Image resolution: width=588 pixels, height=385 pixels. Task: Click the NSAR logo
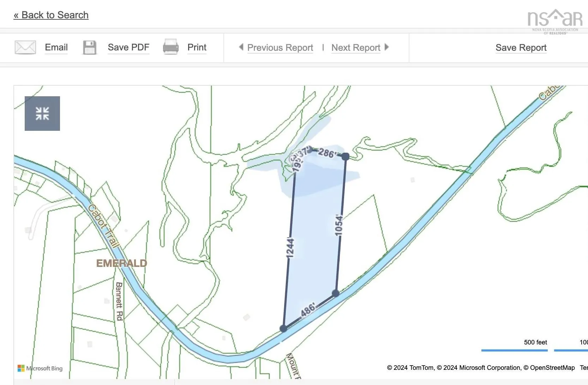[x=554, y=21]
